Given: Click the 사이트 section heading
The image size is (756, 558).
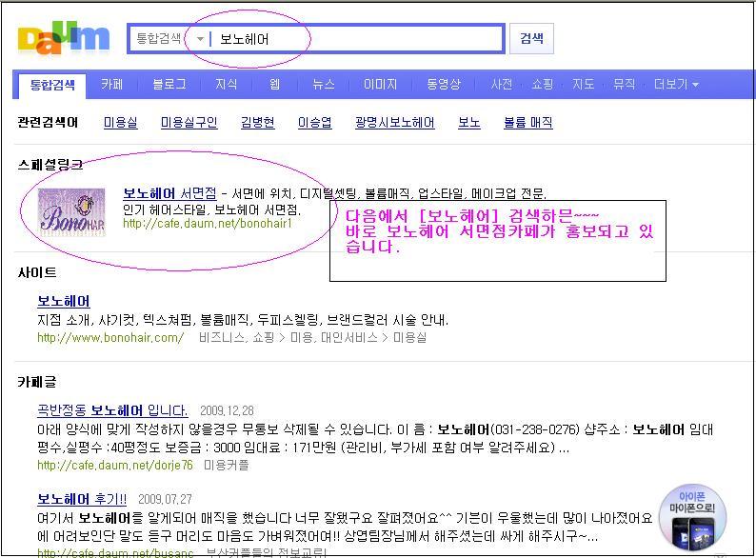Looking at the screenshot, I should coord(37,273).
